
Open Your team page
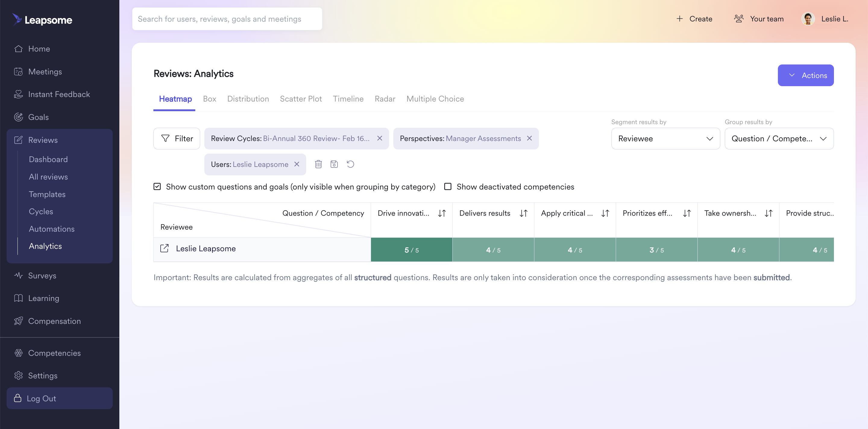pos(759,19)
